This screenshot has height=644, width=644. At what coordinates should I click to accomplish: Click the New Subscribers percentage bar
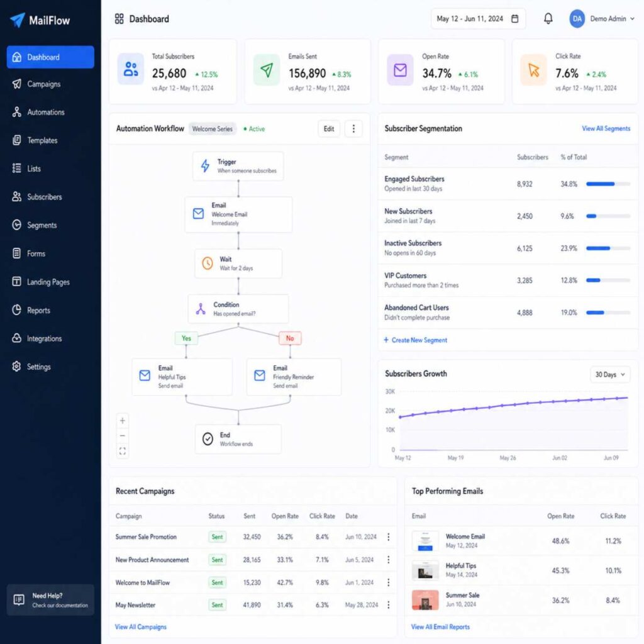[x=608, y=216]
